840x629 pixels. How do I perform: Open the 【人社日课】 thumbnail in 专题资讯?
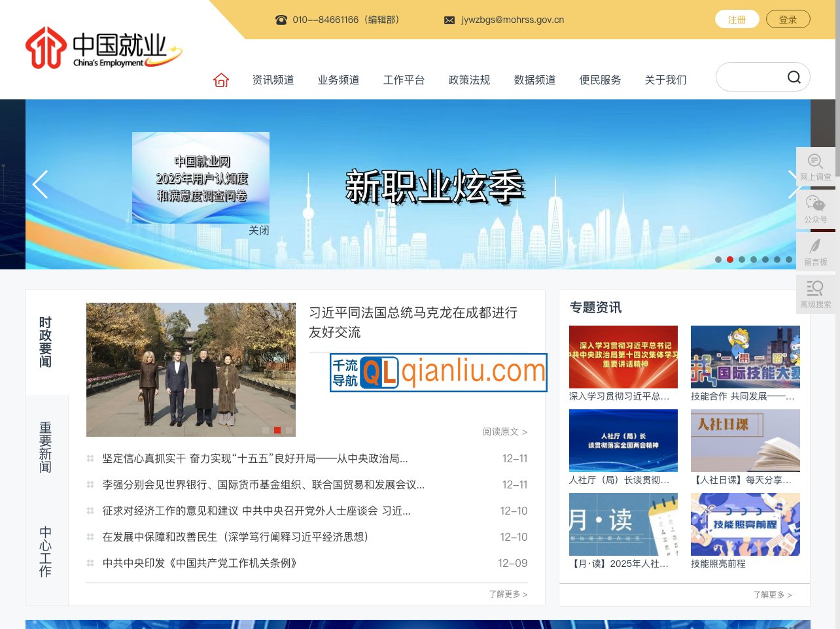[x=745, y=440]
